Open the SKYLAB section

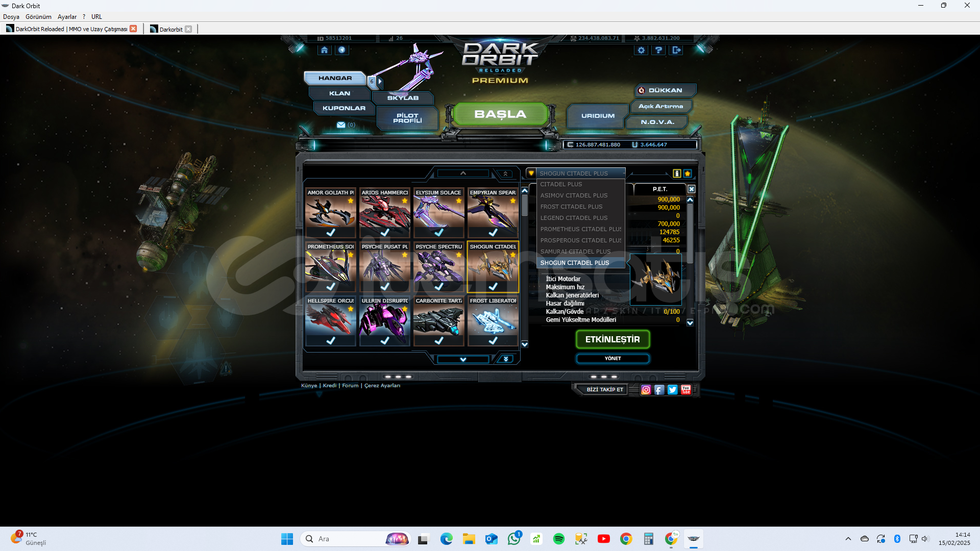(x=403, y=98)
